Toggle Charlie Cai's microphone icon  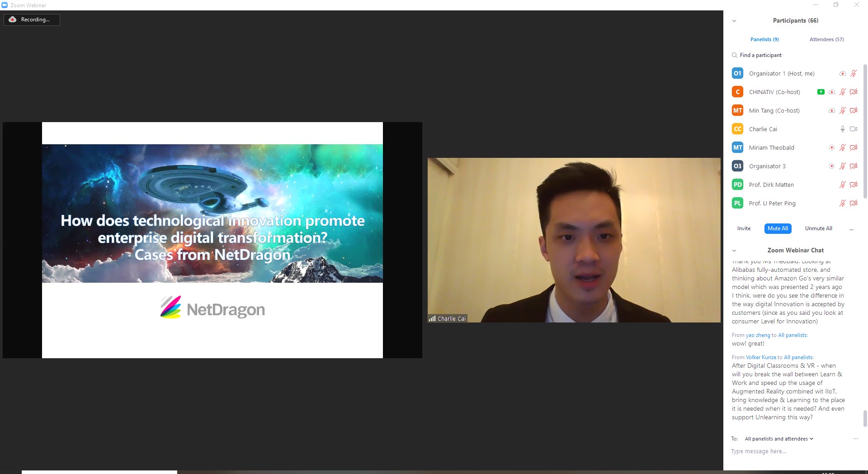tap(842, 129)
